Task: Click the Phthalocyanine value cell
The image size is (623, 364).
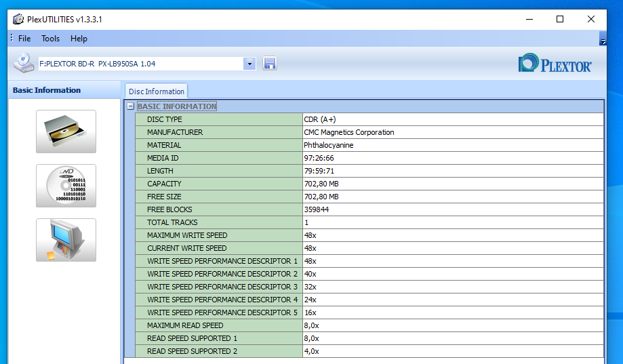Action: click(x=453, y=145)
